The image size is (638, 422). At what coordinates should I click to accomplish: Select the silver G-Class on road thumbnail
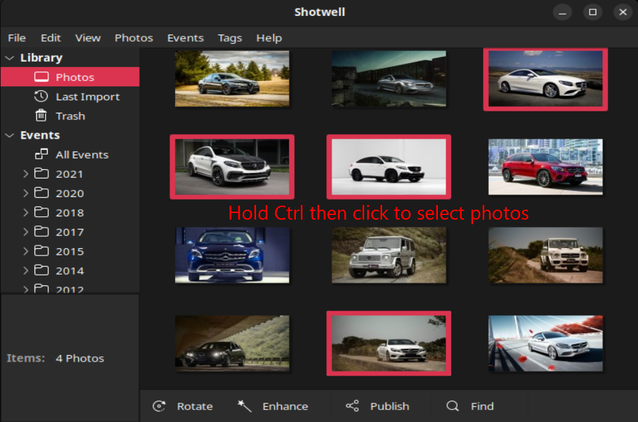(389, 255)
